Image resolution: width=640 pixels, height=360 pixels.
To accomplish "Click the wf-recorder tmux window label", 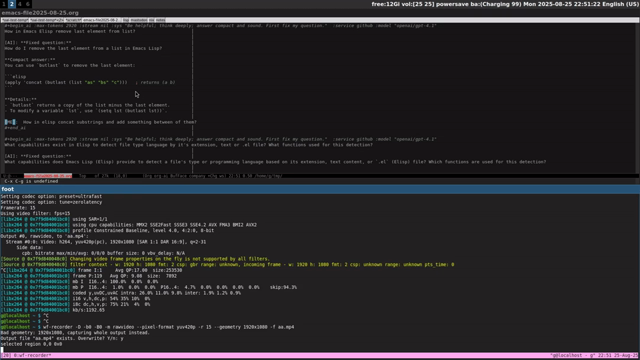I will [x=32, y=356].
